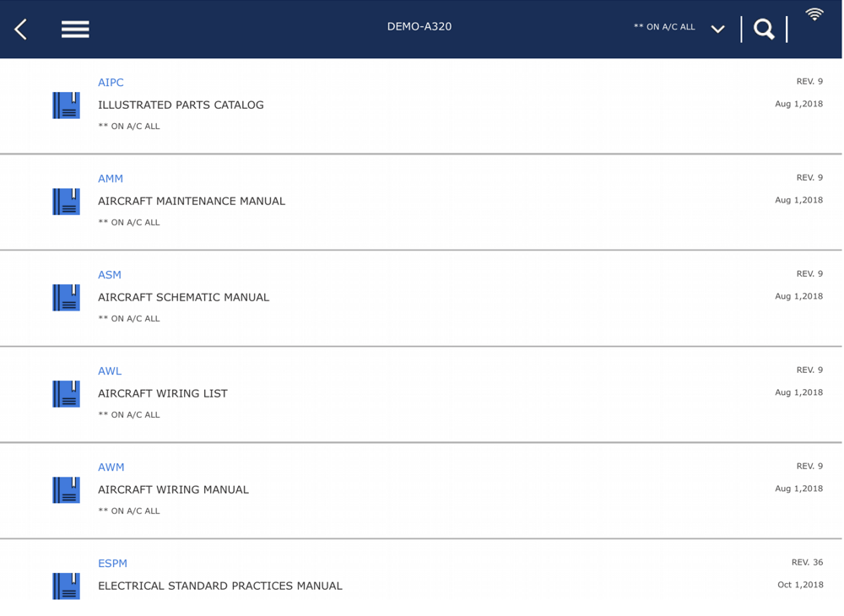Image resolution: width=844 pixels, height=616 pixels.
Task: Click Aug 1,2018 date in AIPC row
Action: pos(798,105)
